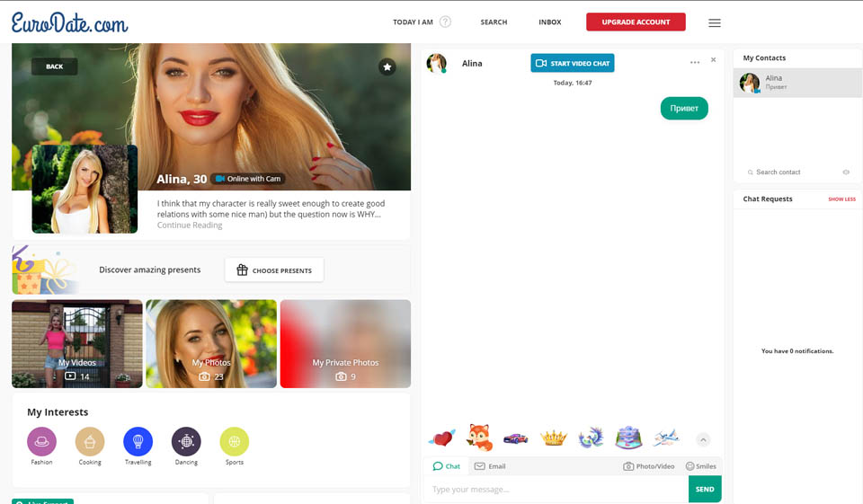Screen dimensions: 863x504
Task: Open chat options three-dot menu
Action: point(695,63)
